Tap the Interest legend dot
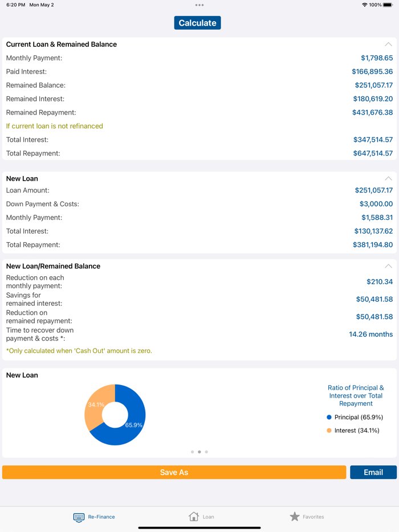 point(328,431)
